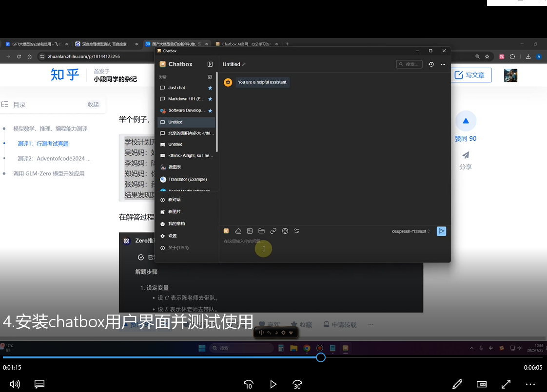Click the attach file folder icon
Image resolution: width=547 pixels, height=392 pixels.
(261, 231)
